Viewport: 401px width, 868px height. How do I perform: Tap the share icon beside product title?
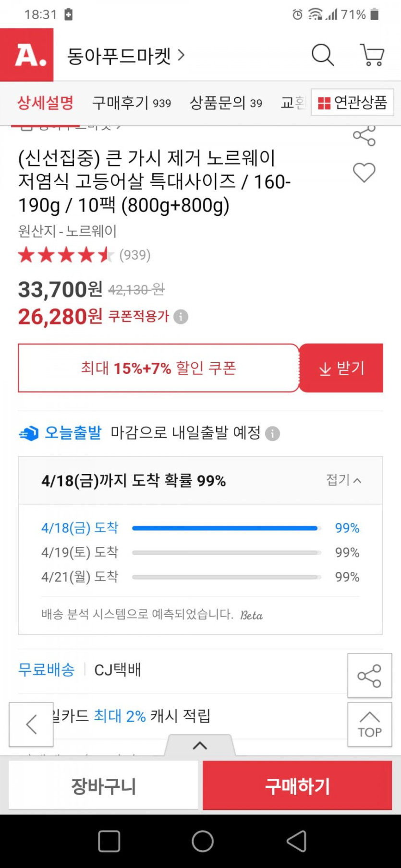(364, 136)
